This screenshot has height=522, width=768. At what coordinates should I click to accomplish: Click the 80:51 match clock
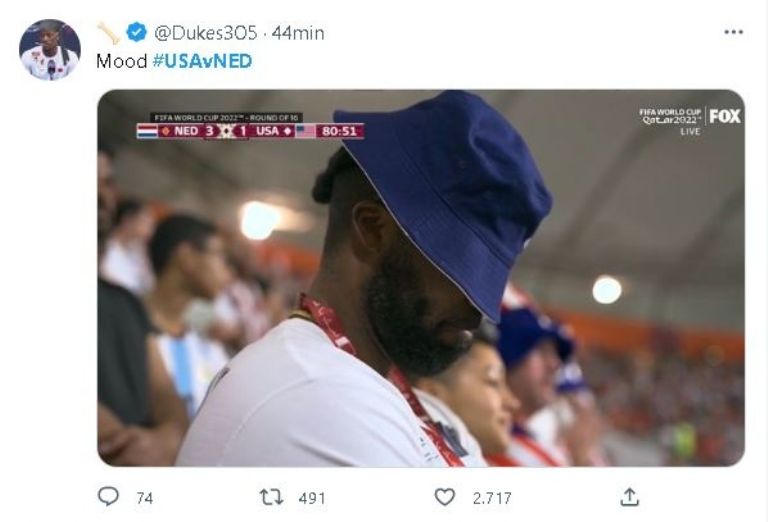click(x=341, y=131)
